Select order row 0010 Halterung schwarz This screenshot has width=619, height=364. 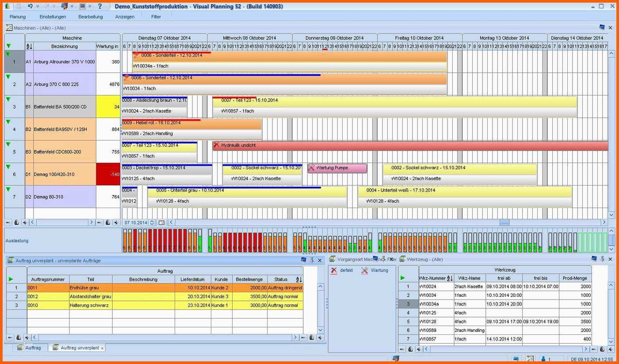click(155, 305)
